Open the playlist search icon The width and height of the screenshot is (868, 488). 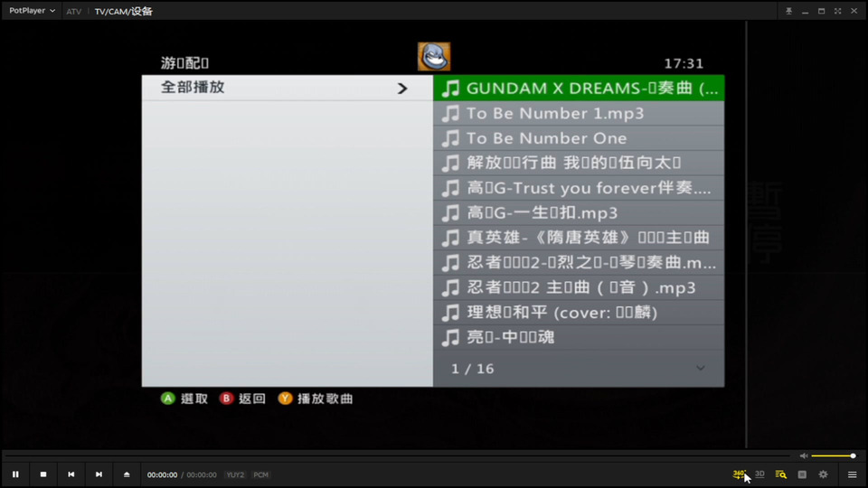(781, 474)
